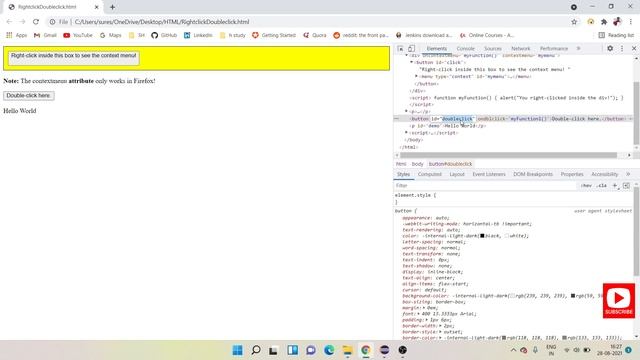Select the Computed sidebar tab
This screenshot has width=640, height=360.
point(429,174)
